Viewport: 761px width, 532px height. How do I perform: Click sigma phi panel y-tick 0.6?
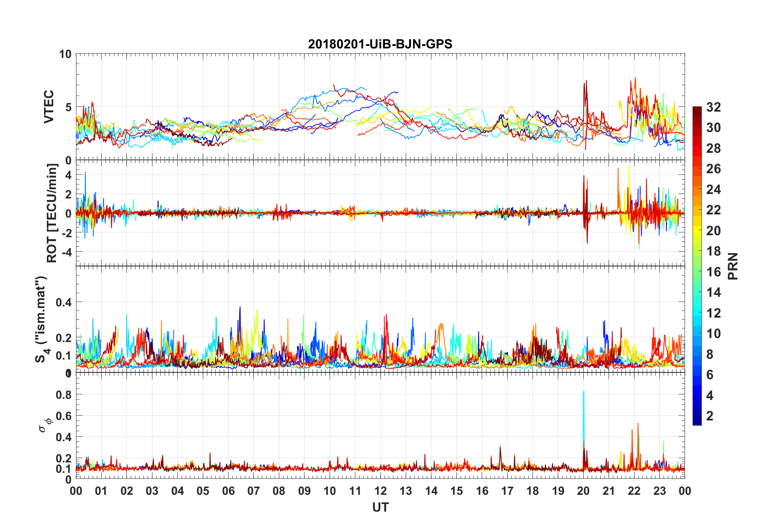pyautogui.click(x=64, y=416)
